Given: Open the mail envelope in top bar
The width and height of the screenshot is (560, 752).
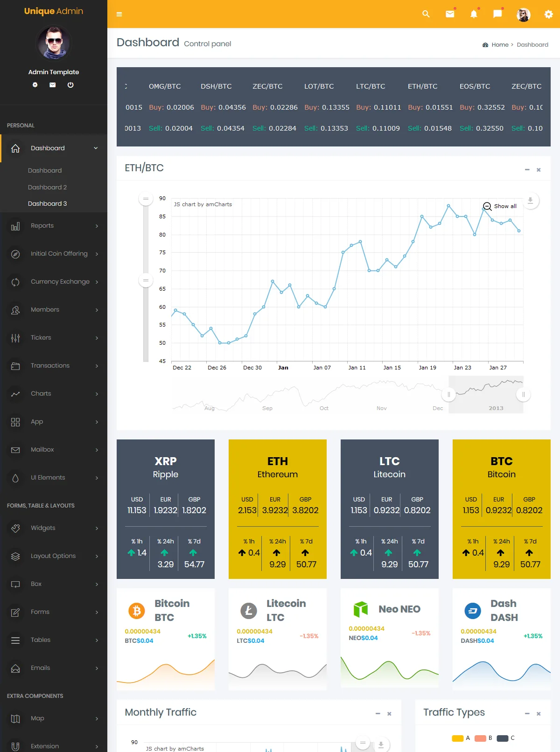Looking at the screenshot, I should 450,14.
